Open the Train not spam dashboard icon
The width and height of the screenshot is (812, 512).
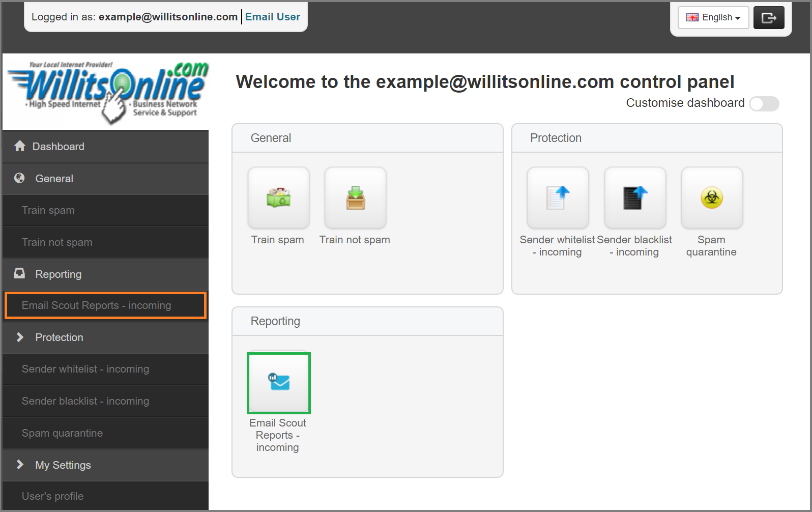coord(356,197)
